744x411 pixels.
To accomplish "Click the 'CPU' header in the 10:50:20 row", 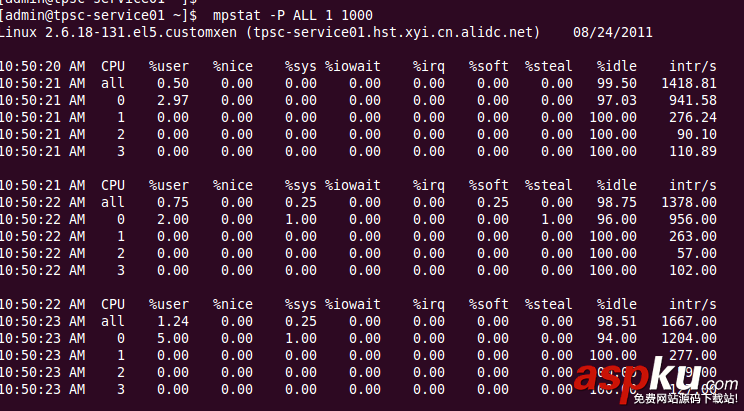I will 113,66.
